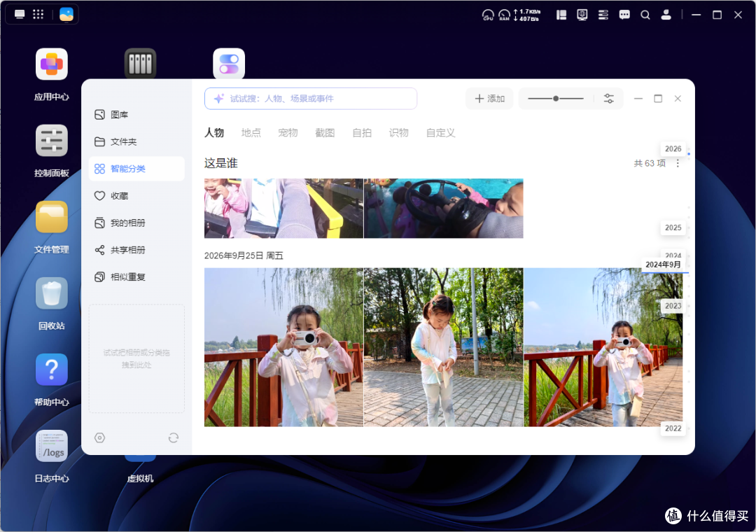This screenshot has height=532, width=756.
Task: Click the monitor icon in top bar
Action: coord(582,15)
